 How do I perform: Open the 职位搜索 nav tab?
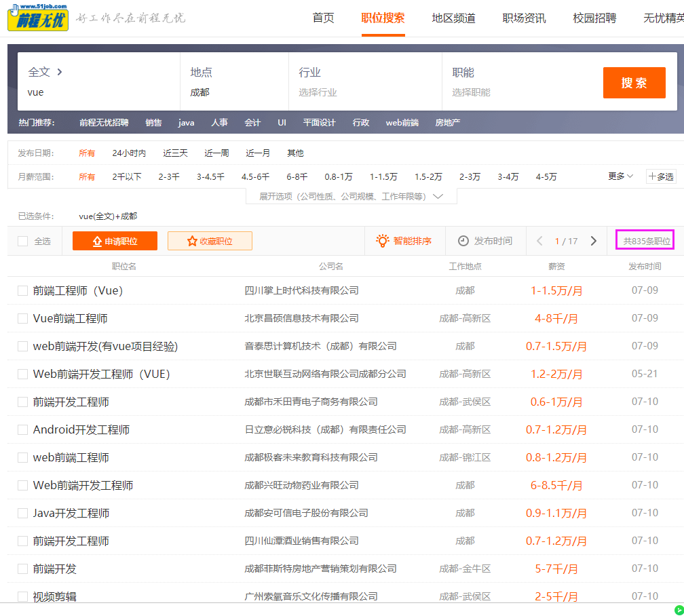pos(383,18)
